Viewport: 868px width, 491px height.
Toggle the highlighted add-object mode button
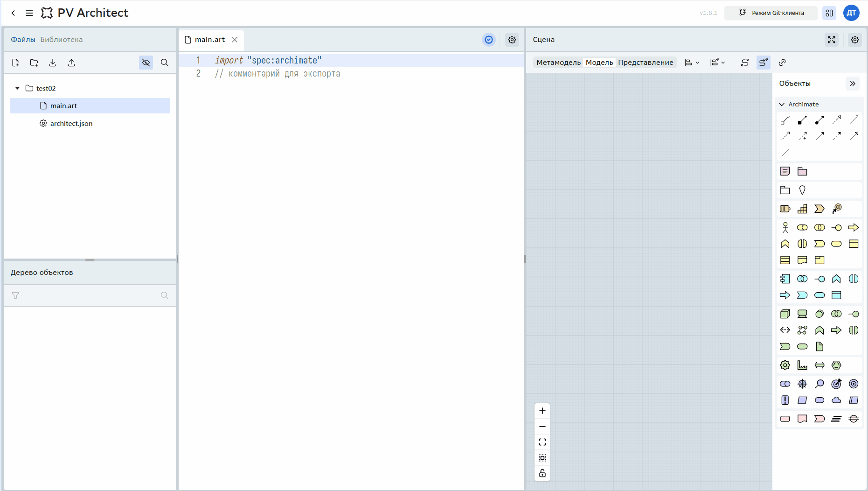[764, 63]
